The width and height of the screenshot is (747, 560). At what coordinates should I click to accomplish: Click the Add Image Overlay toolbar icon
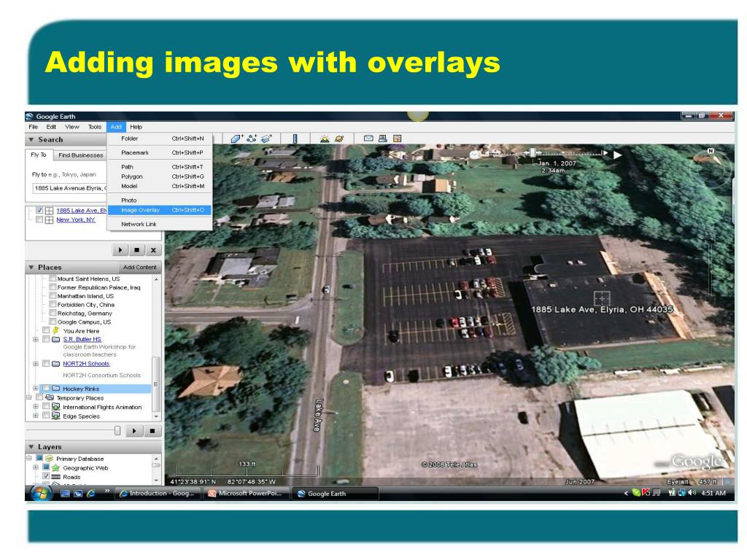pyautogui.click(x=266, y=139)
